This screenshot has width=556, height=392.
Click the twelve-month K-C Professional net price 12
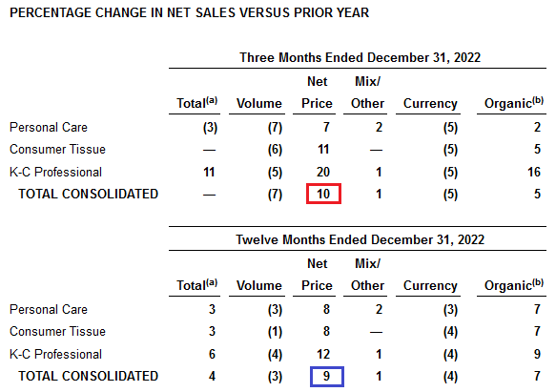coord(323,354)
